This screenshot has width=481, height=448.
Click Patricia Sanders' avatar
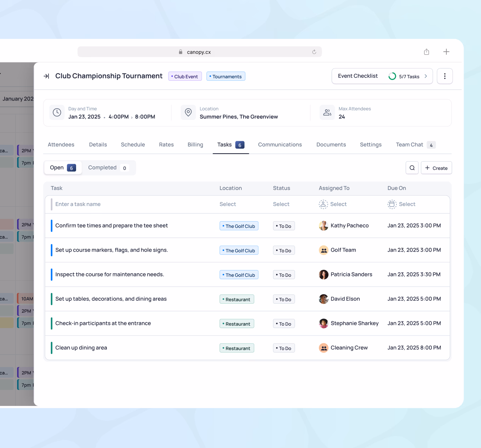(x=323, y=275)
